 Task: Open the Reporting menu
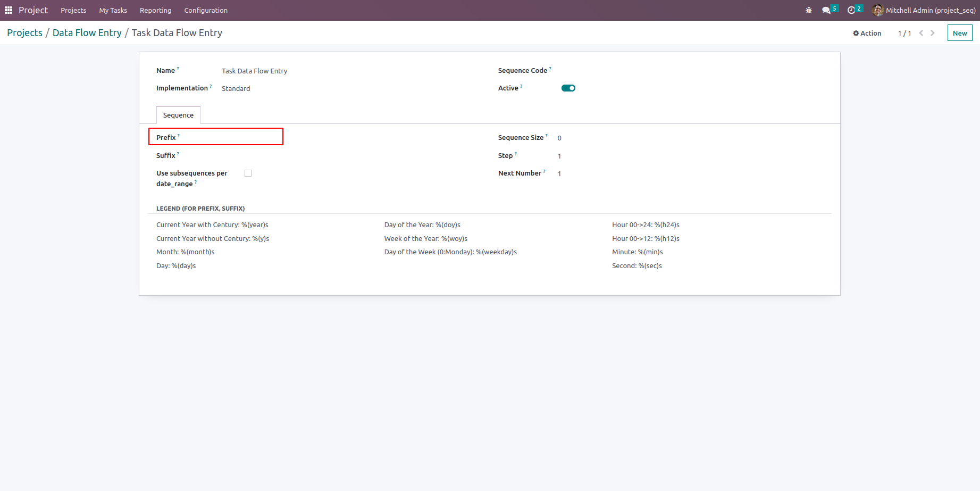[x=155, y=10]
